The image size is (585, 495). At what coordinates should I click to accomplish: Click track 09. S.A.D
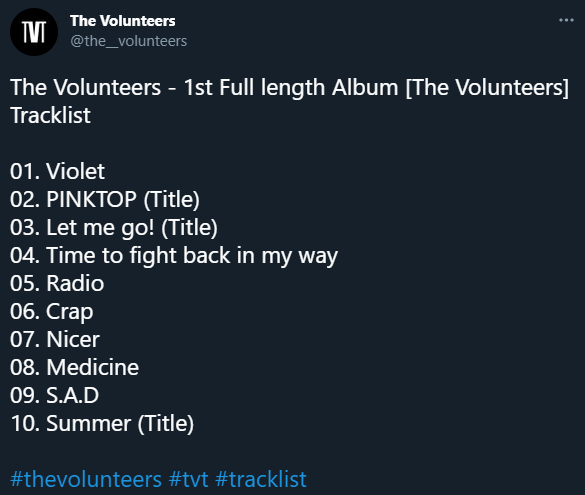coord(54,395)
